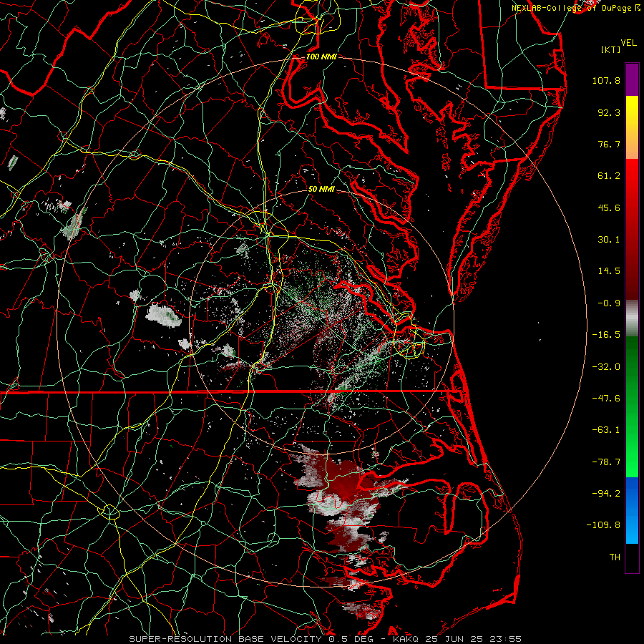Click the 100 NMI range ring label

pyautogui.click(x=321, y=57)
